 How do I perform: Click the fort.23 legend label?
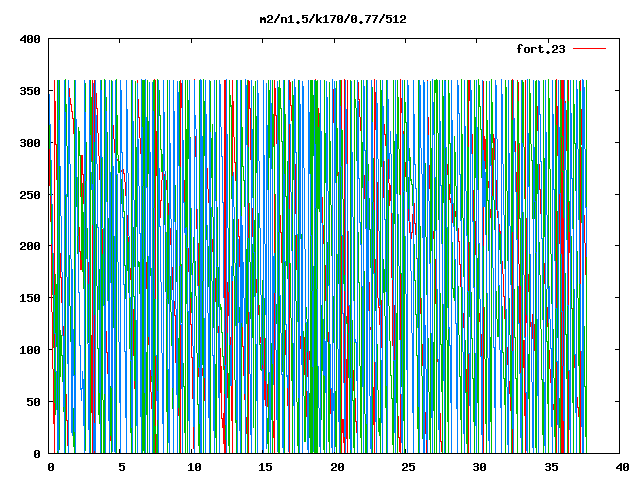[541, 49]
